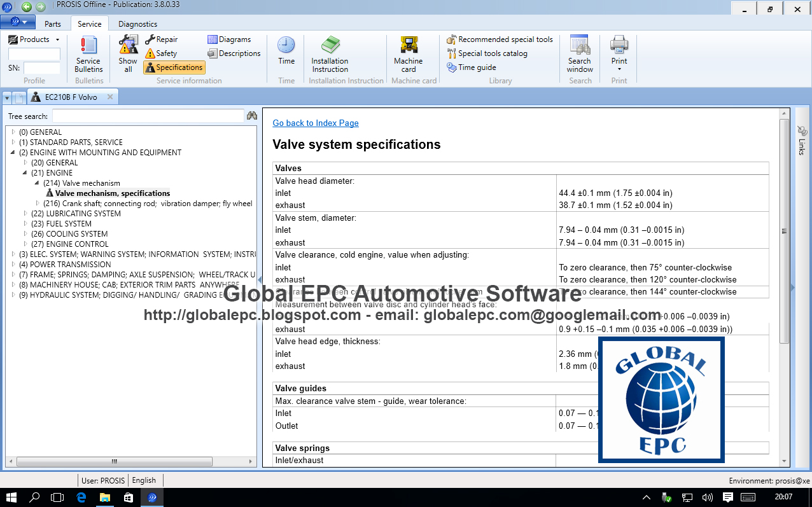Image resolution: width=812 pixels, height=507 pixels.
Task: Select the Repair service information icon
Action: click(x=161, y=39)
